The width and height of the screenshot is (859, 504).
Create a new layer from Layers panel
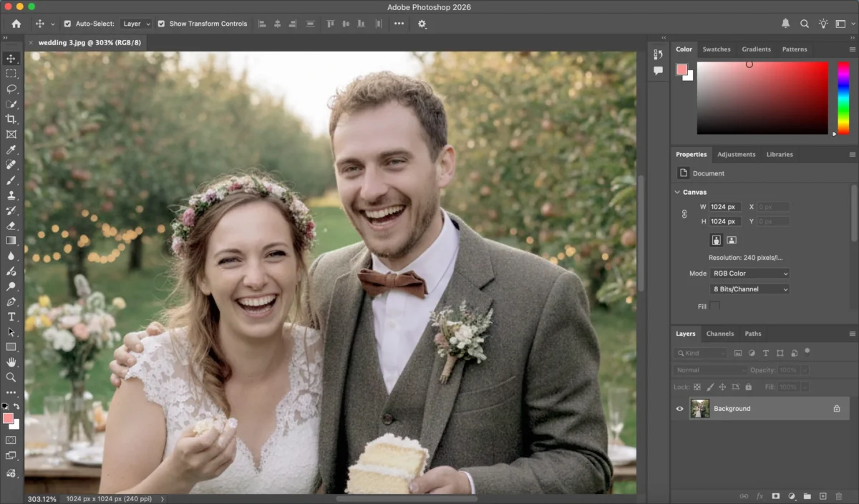pyautogui.click(x=822, y=496)
